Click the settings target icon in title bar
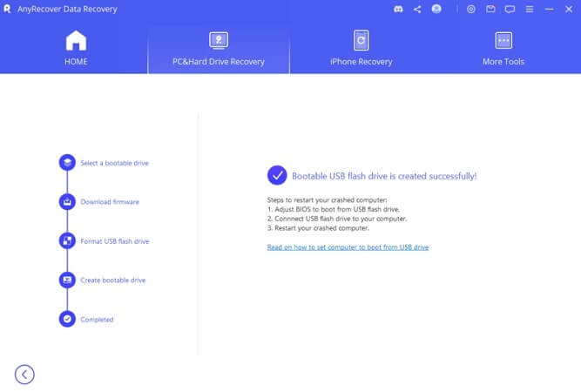Image resolution: width=581 pixels, height=392 pixels. 471,10
